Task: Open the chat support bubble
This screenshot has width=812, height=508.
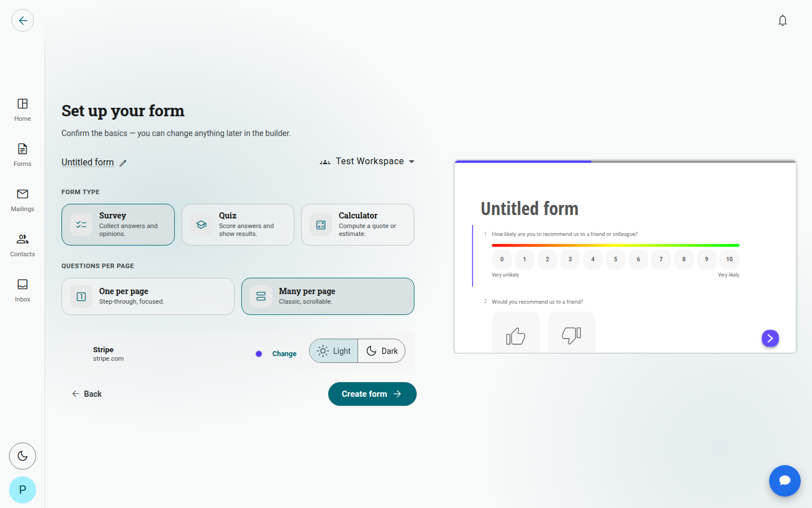Action: coord(785,481)
